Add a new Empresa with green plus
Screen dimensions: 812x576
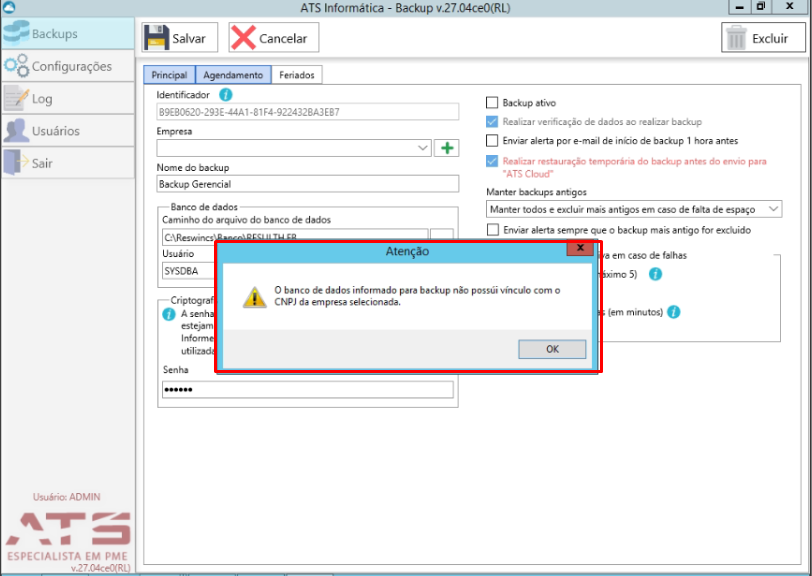[x=446, y=148]
